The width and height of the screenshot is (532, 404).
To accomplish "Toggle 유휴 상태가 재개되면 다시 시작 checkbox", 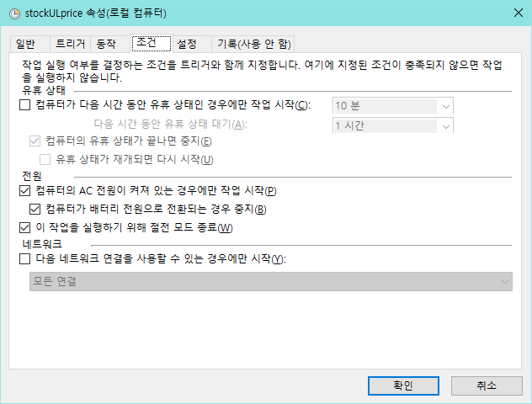I will [x=45, y=159].
